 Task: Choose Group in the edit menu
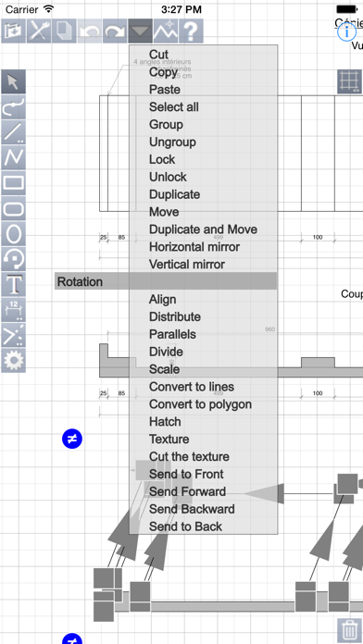tap(166, 124)
